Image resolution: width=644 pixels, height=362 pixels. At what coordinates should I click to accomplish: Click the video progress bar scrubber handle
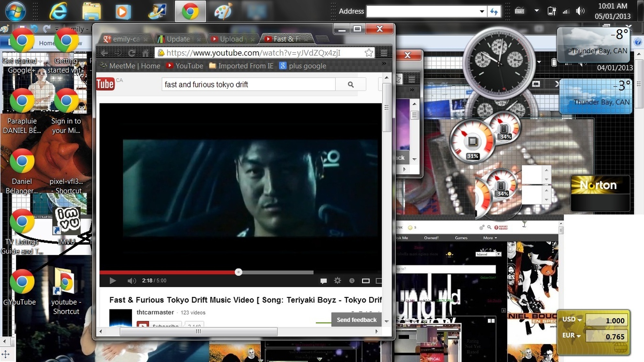(x=238, y=272)
